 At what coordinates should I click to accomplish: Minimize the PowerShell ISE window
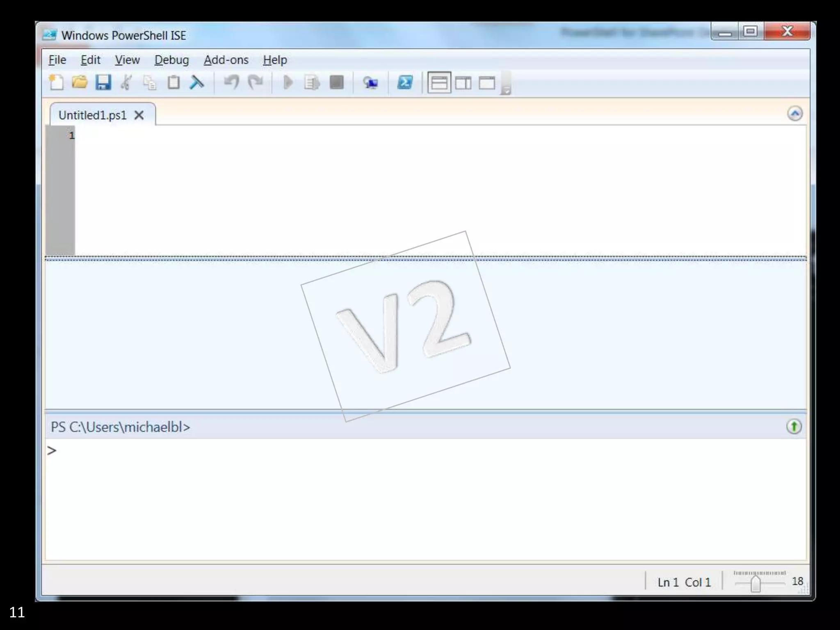(725, 32)
